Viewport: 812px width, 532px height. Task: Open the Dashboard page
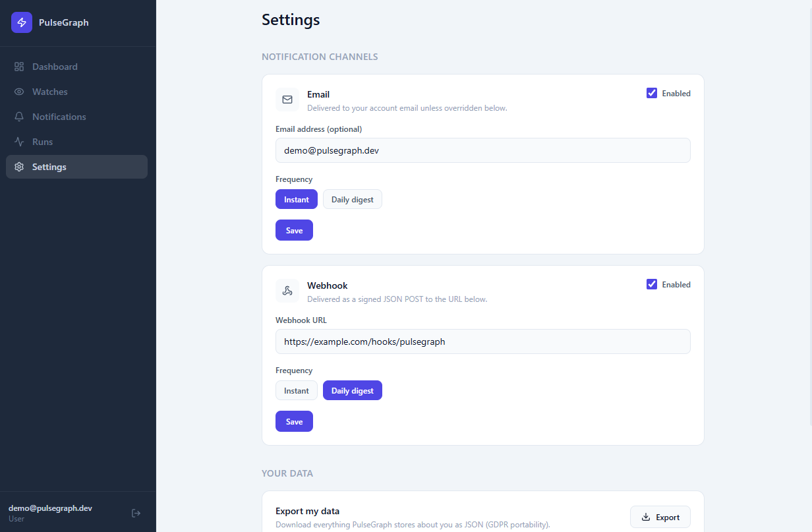coord(76,67)
